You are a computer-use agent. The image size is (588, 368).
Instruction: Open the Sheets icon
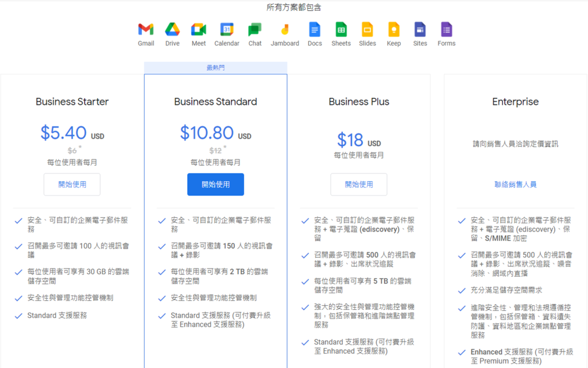[341, 29]
